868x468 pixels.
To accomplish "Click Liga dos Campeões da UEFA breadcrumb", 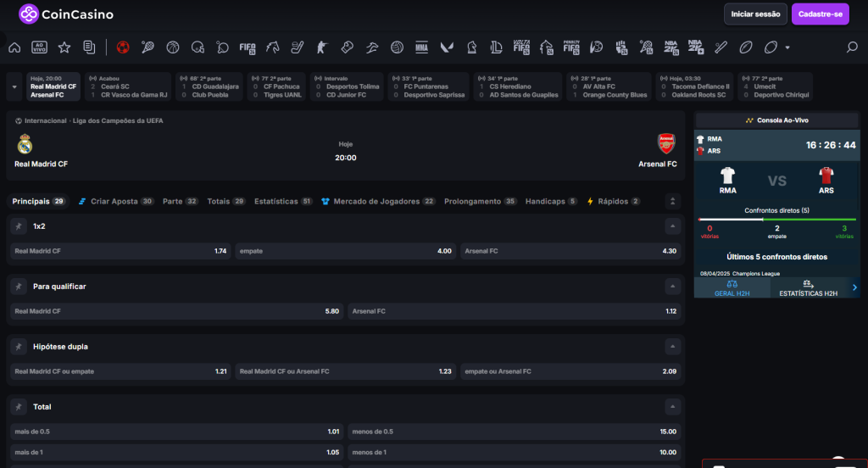I will [118, 120].
